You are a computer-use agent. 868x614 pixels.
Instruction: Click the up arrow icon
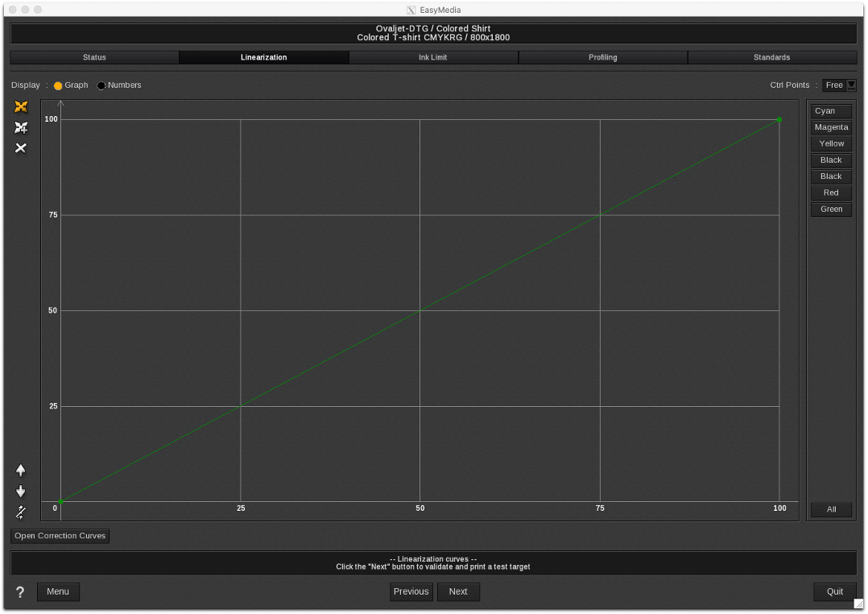(21, 471)
